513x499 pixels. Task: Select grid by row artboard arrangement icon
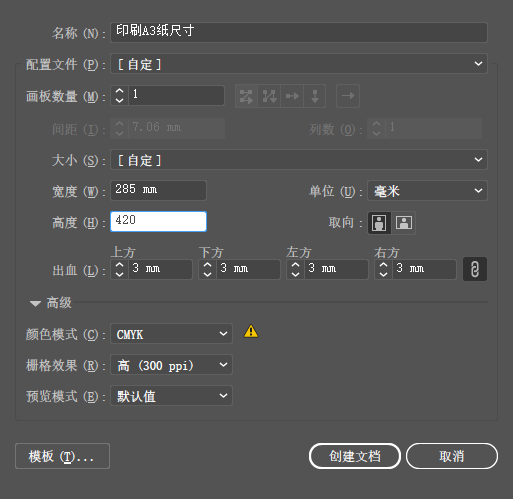pos(246,96)
